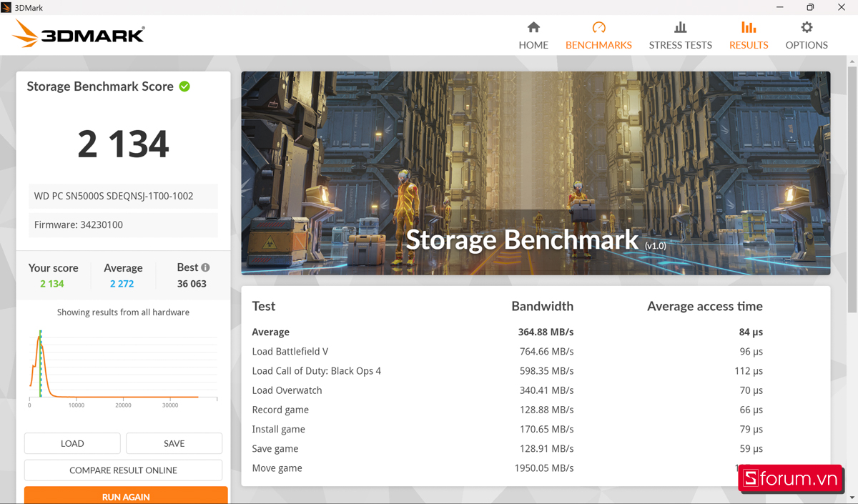Click the 84 µs average access time
The height and width of the screenshot is (504, 858).
[751, 332]
